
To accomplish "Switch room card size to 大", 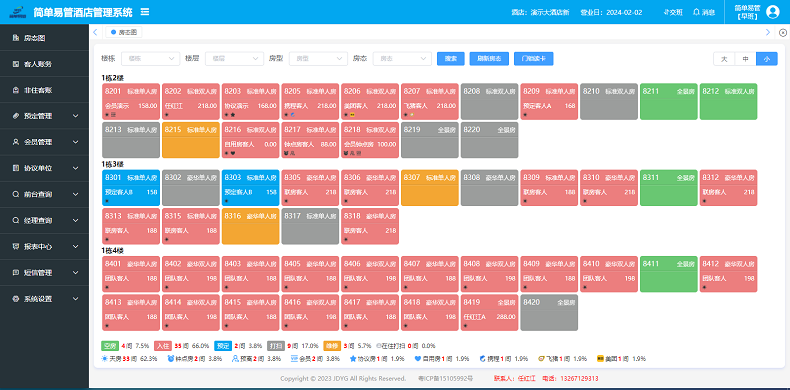I will [x=724, y=59].
